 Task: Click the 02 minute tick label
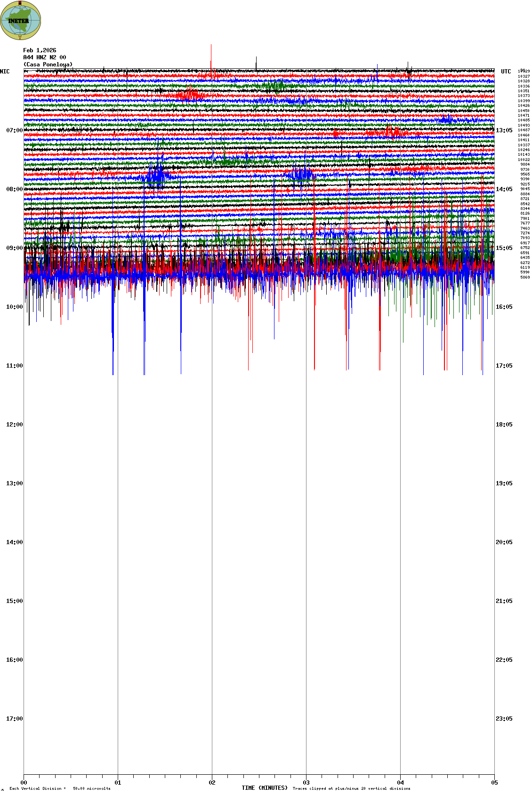(x=212, y=783)
